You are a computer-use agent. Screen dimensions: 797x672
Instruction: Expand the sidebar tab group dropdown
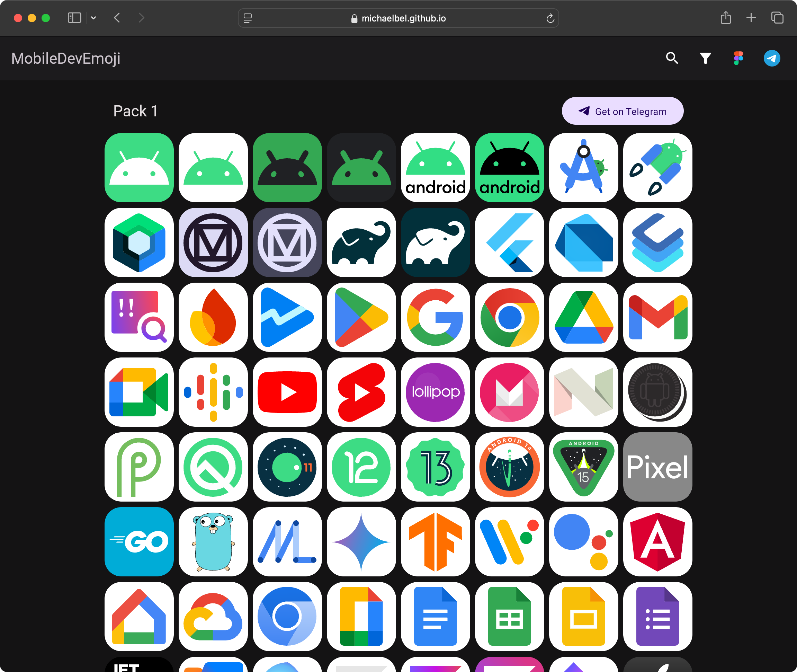93,18
